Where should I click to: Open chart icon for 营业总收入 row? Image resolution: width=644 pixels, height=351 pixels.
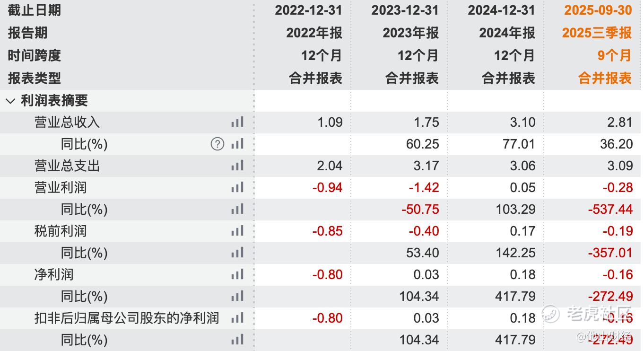(x=237, y=122)
